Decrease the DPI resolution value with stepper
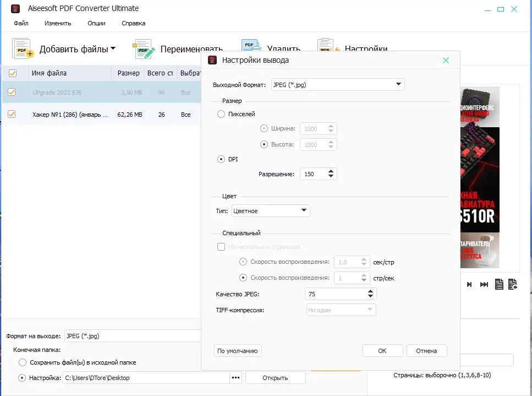The width and height of the screenshot is (532, 396). (x=331, y=176)
